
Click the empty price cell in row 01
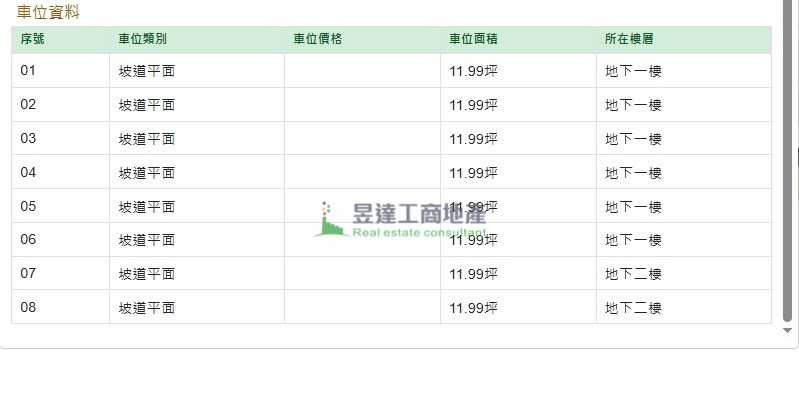tap(362, 71)
